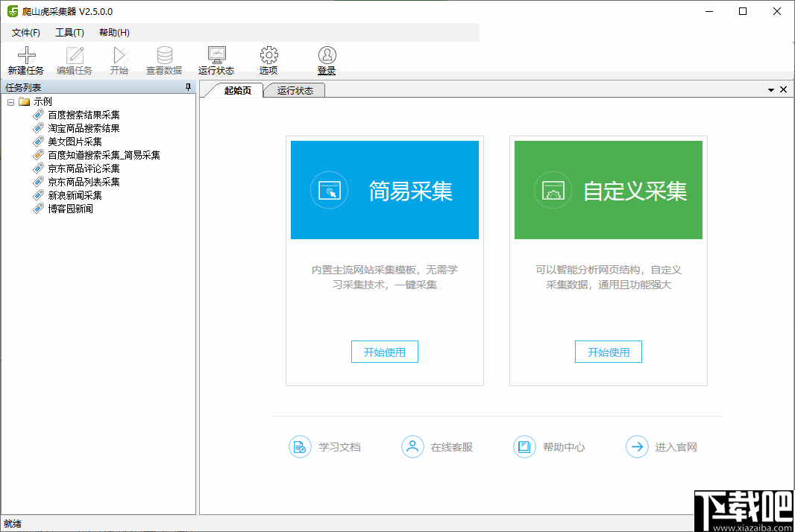Click the app logo in title bar
The height and width of the screenshot is (532, 795).
tap(13, 11)
